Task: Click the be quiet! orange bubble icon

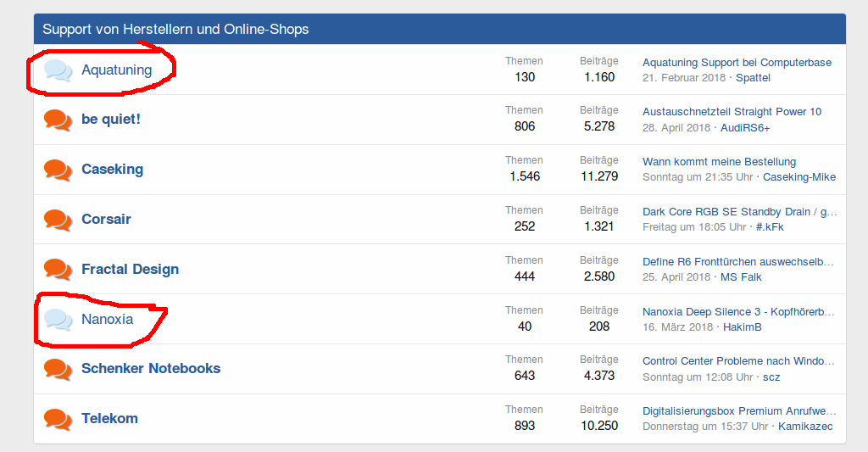Action: (x=58, y=120)
